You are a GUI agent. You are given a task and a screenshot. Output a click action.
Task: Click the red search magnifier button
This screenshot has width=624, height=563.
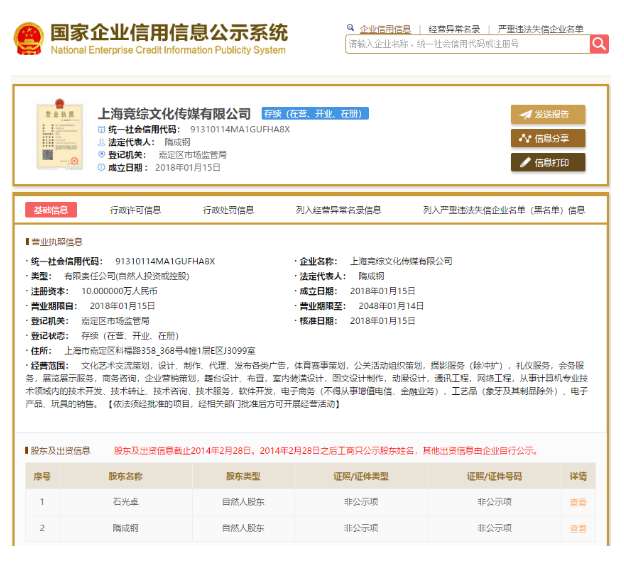click(x=599, y=44)
